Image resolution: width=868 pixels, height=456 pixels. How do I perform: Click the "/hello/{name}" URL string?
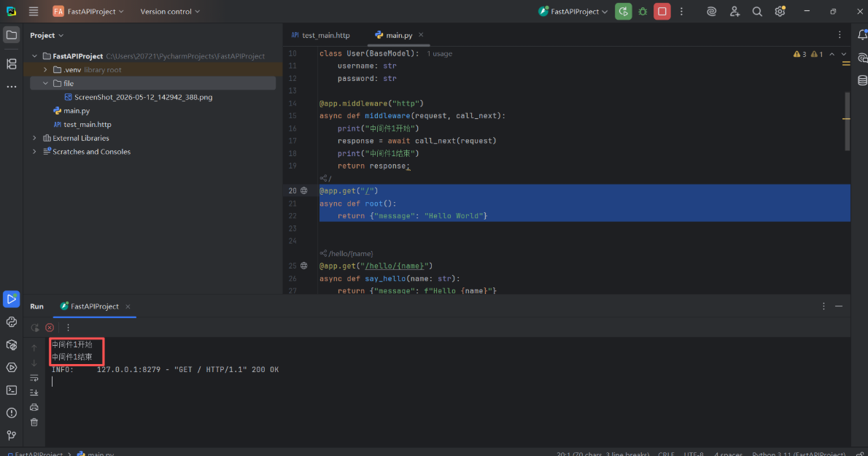click(x=395, y=266)
